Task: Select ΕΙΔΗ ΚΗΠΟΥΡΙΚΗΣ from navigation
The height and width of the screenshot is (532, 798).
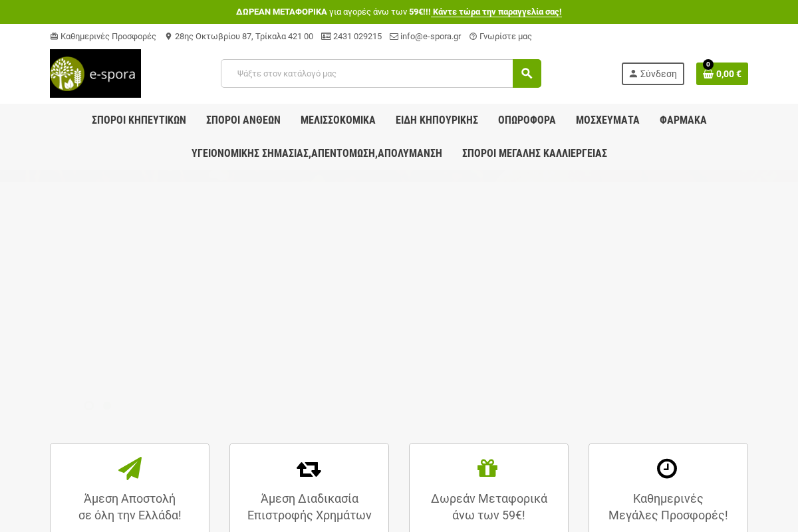Action: coord(437,120)
